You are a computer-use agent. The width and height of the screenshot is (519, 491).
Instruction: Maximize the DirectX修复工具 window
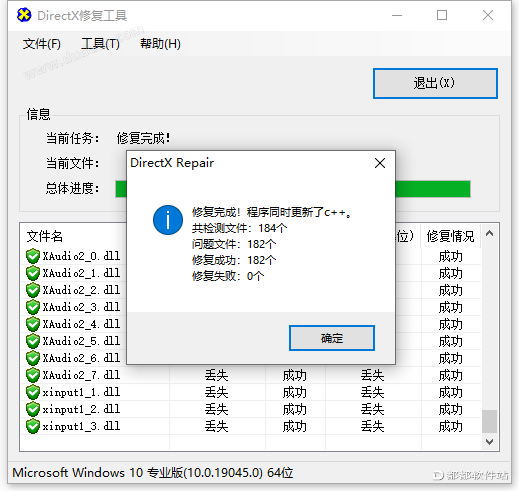442,15
